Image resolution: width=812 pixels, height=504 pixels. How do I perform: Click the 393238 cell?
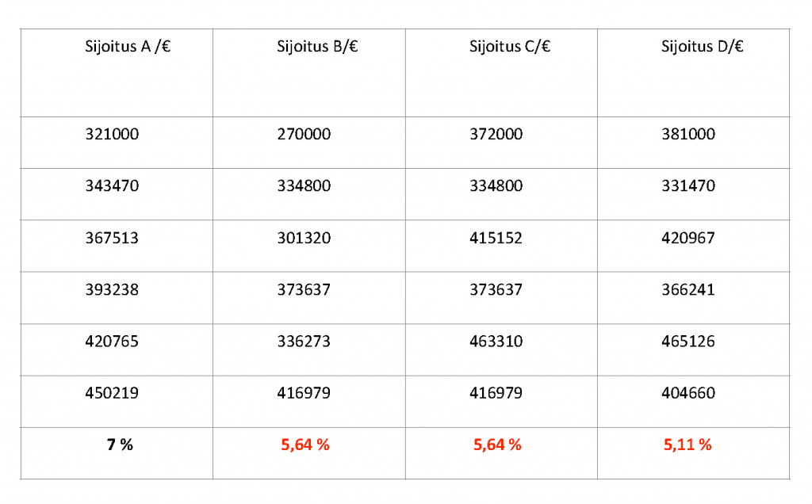coord(112,290)
